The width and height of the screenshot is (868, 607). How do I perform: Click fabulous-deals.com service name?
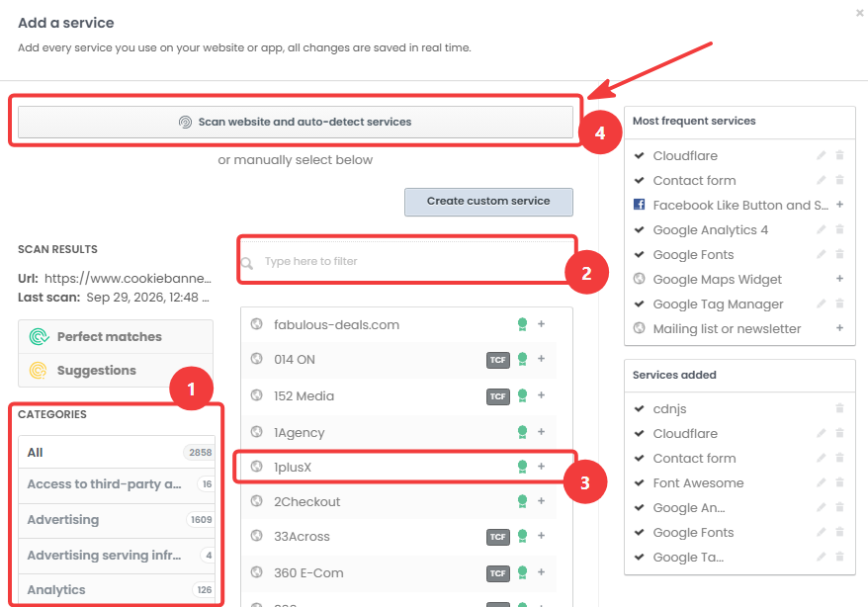[336, 325]
